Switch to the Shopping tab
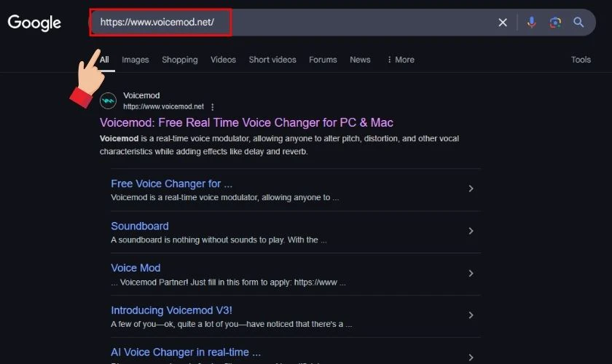This screenshot has height=364, width=612. pos(179,60)
